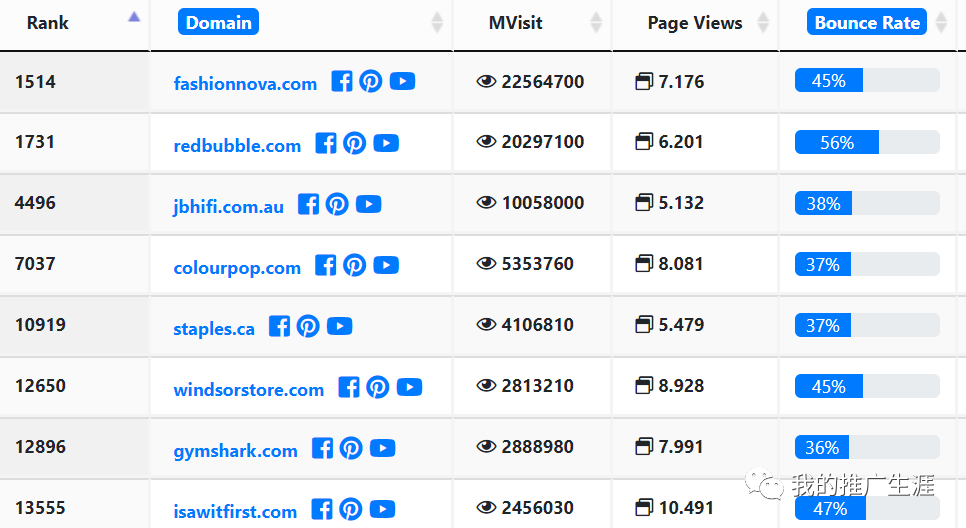Open YouTube icon for windsorstore.com
966x528 pixels.
[409, 387]
